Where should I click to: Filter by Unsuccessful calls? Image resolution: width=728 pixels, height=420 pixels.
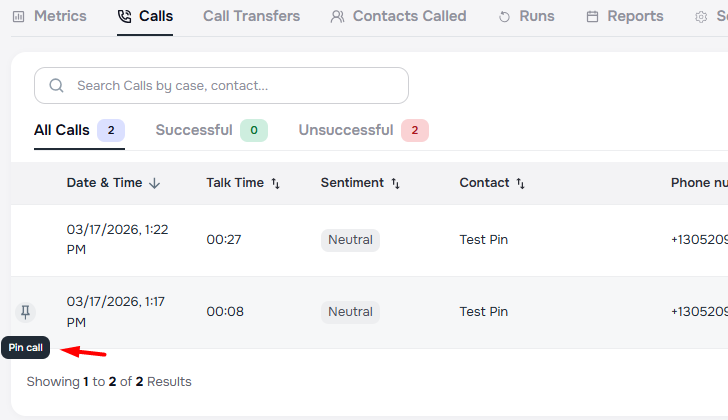pyautogui.click(x=363, y=130)
